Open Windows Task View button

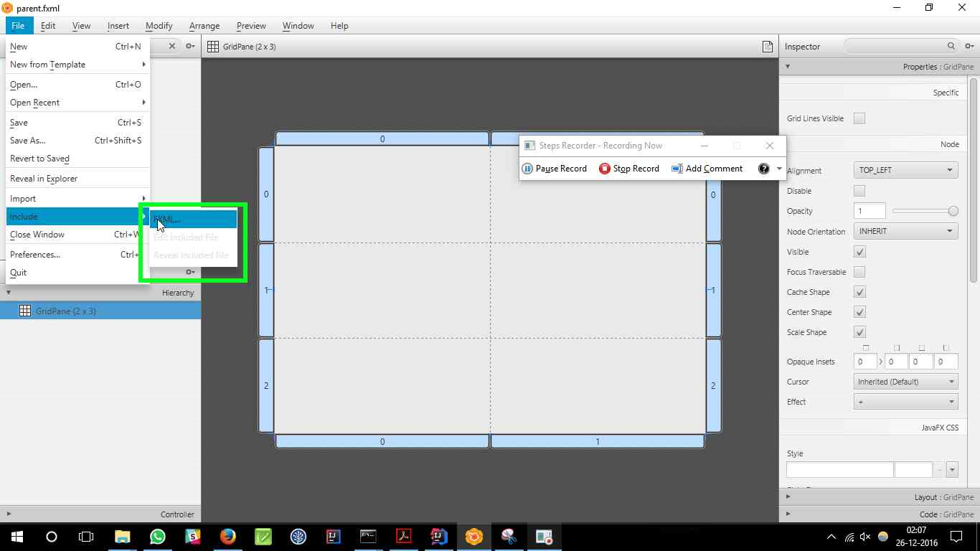pyautogui.click(x=86, y=536)
